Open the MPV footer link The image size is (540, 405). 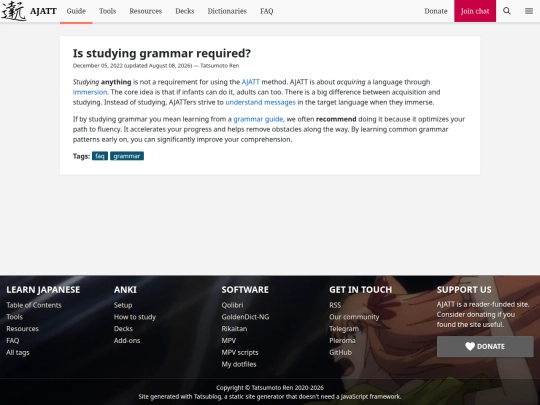pos(229,341)
